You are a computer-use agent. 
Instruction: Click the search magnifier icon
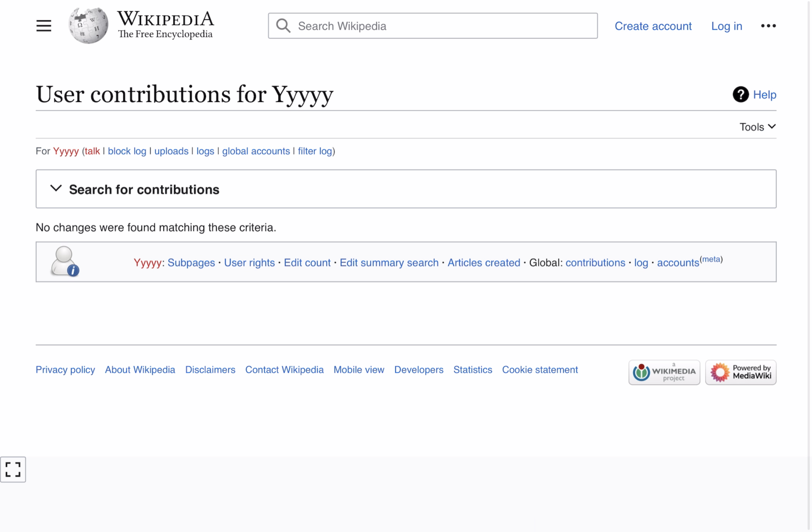coord(283,26)
